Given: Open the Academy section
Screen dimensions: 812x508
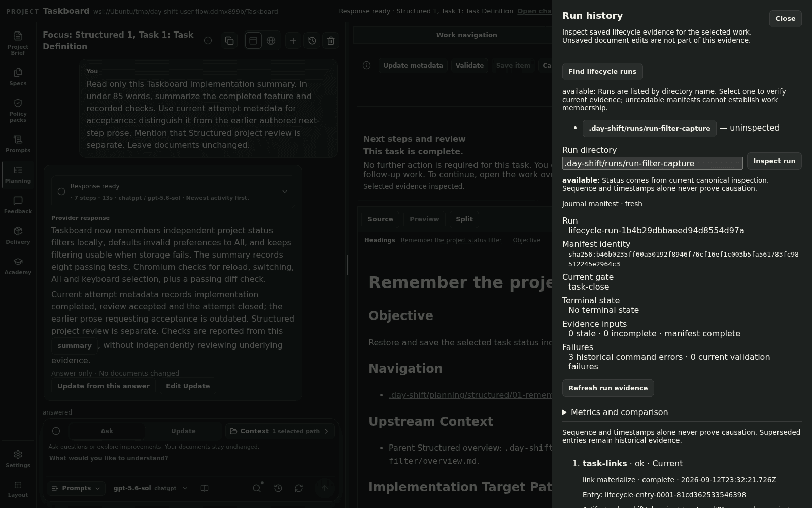Looking at the screenshot, I should click(18, 266).
